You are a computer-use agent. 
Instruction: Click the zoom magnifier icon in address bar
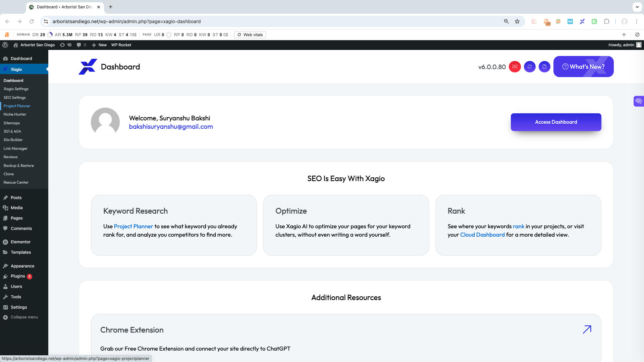click(506, 21)
